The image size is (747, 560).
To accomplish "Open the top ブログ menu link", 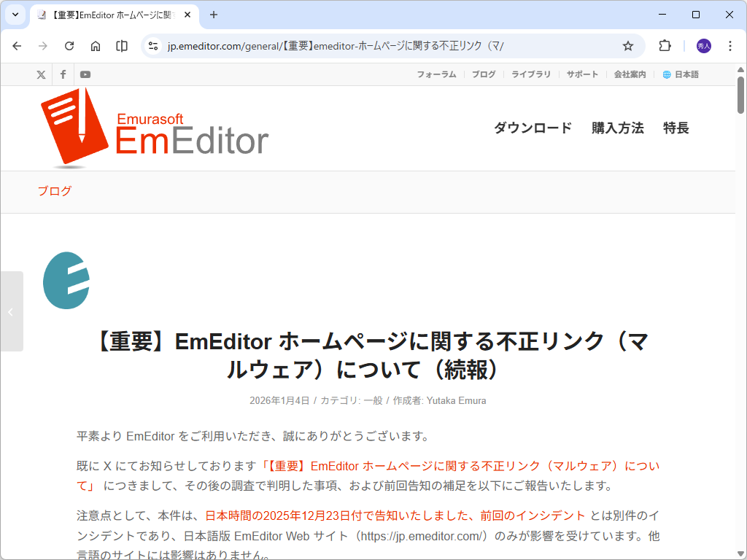I will (484, 74).
